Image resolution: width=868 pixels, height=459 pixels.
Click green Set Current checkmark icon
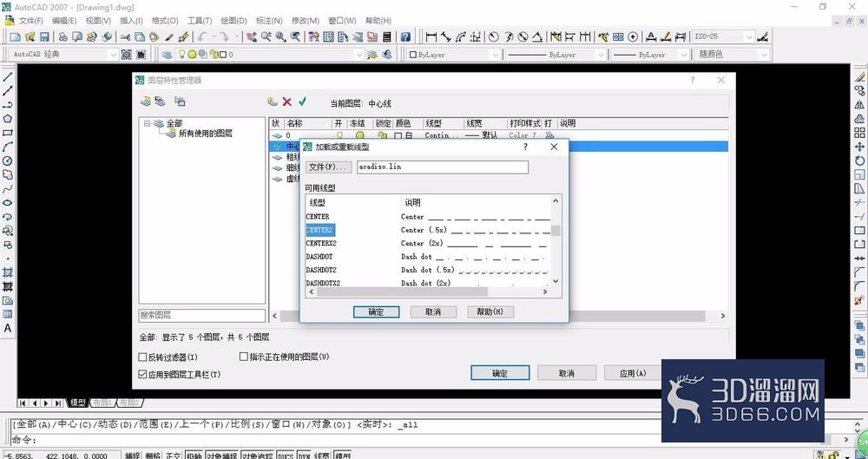click(302, 102)
